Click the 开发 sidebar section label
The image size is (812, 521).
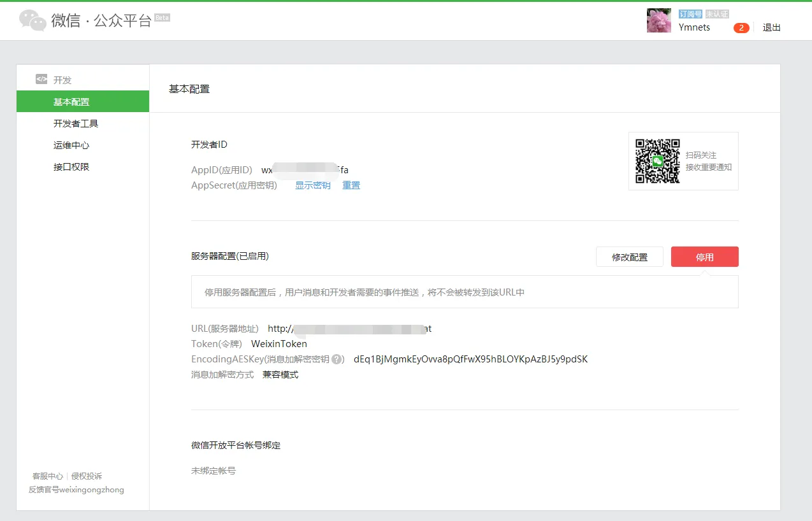click(62, 80)
